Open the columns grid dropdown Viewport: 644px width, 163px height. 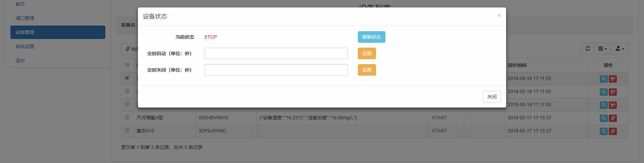[x=603, y=49]
